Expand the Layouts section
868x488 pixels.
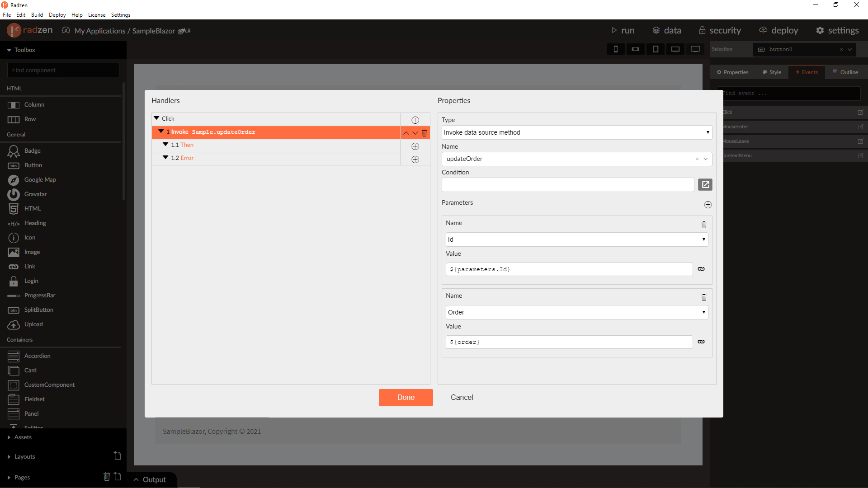[25, 456]
